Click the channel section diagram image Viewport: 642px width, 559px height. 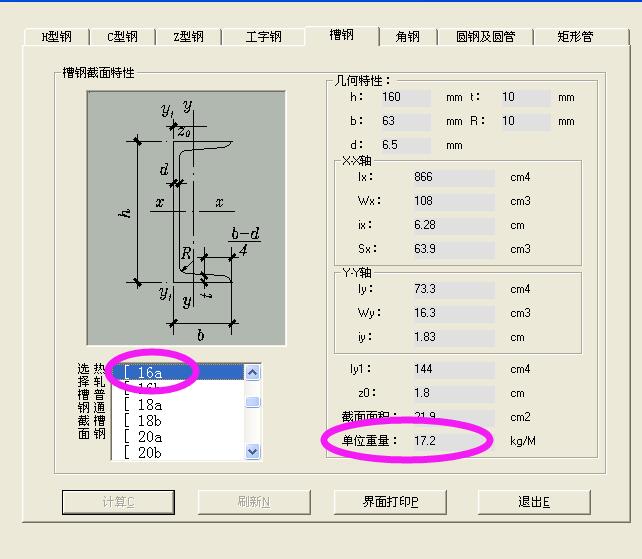coord(186,218)
